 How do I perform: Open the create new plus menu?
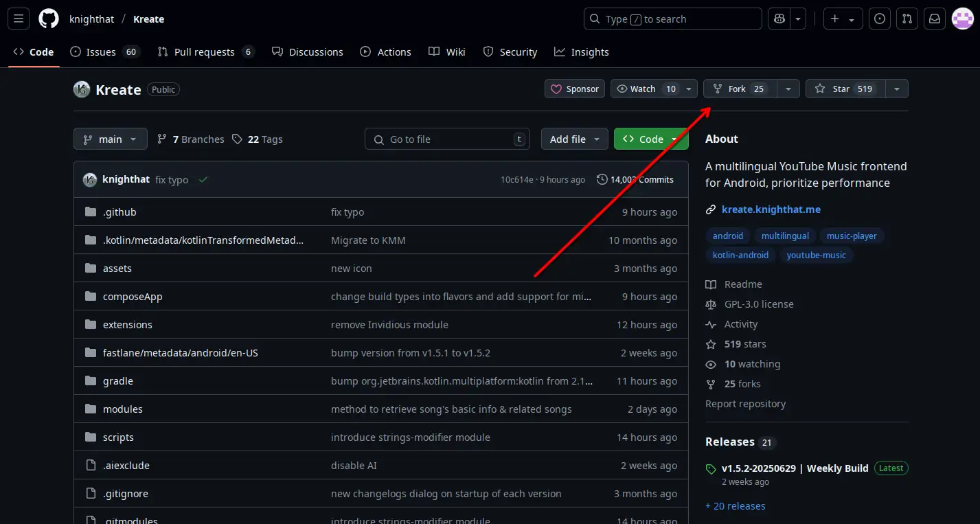point(843,19)
